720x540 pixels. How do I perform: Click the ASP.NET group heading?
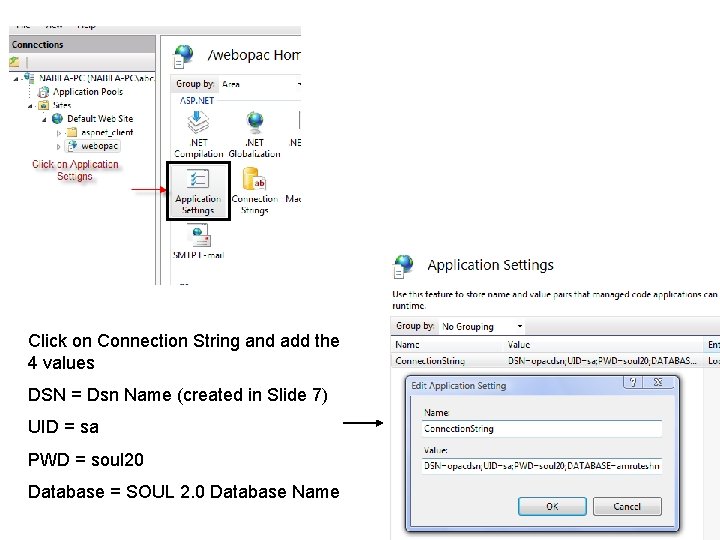point(197,100)
